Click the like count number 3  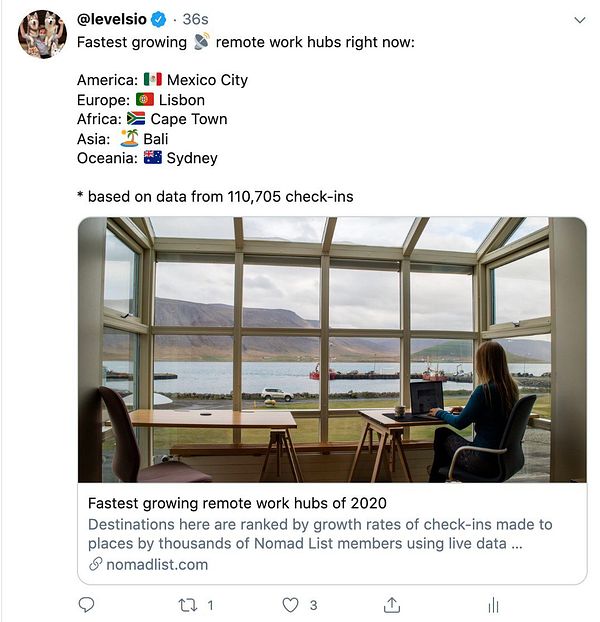pyautogui.click(x=313, y=605)
